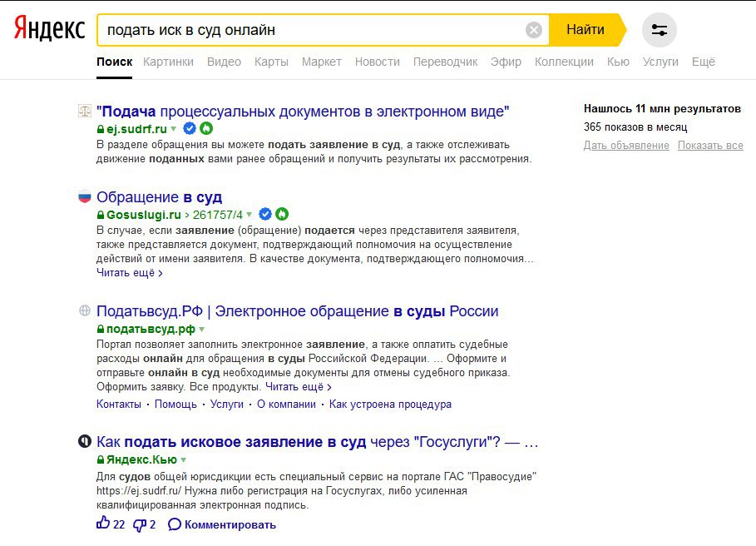Click the податьвсуд.рф green URL
Viewport: 756px width, 546px height.
[151, 329]
